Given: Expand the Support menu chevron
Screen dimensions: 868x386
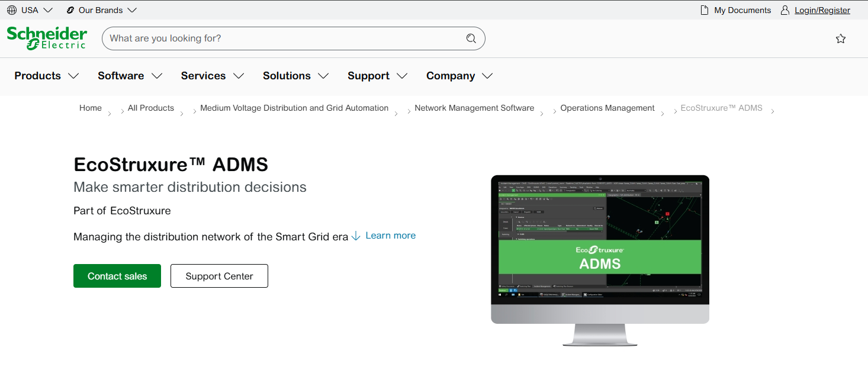Looking at the screenshot, I should coord(402,76).
